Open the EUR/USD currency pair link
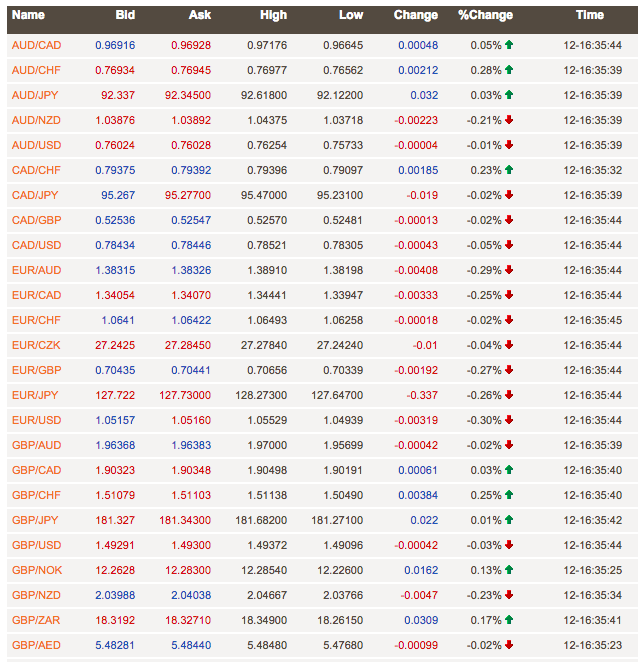This screenshot has height=662, width=638. [36, 420]
